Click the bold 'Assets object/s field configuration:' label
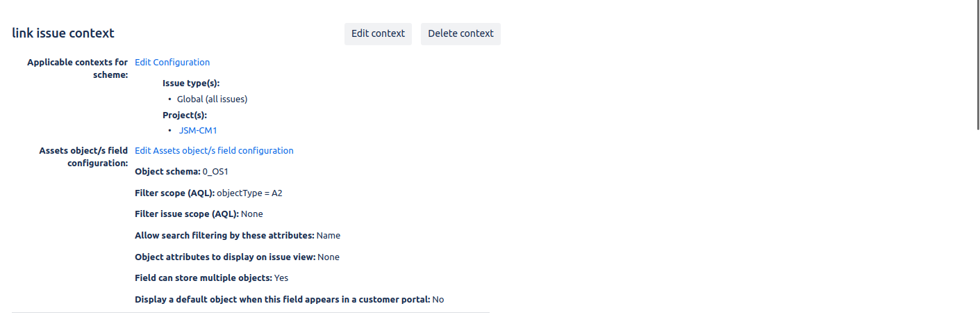Viewport: 980px width, 313px height. point(83,156)
